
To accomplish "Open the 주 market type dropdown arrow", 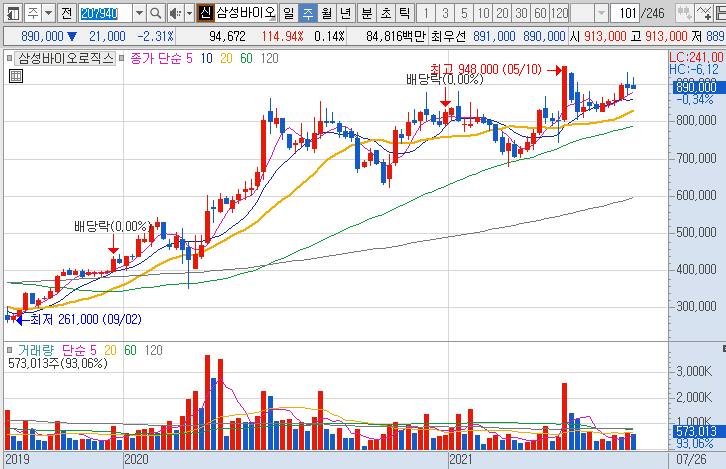I will pyautogui.click(x=49, y=13).
